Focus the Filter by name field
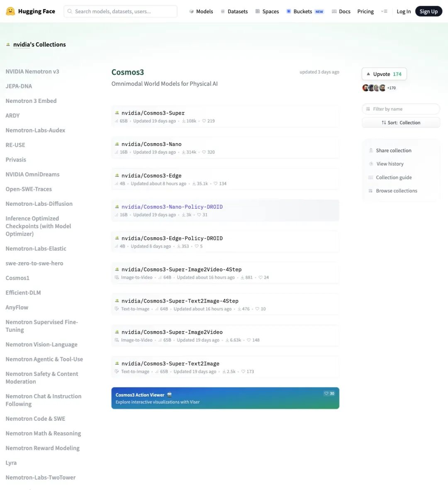448x490 pixels. pos(401,109)
